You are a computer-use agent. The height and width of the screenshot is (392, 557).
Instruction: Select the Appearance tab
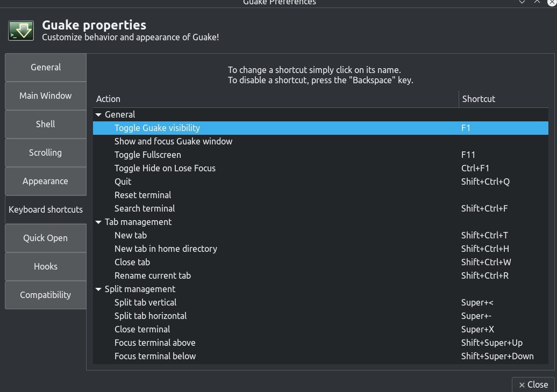pyautogui.click(x=46, y=181)
